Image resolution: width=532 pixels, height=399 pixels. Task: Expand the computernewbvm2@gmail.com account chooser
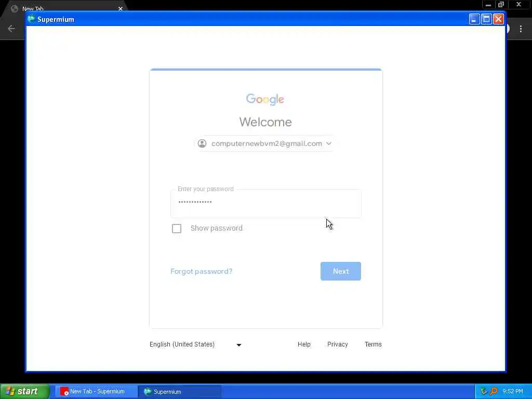[x=264, y=143]
